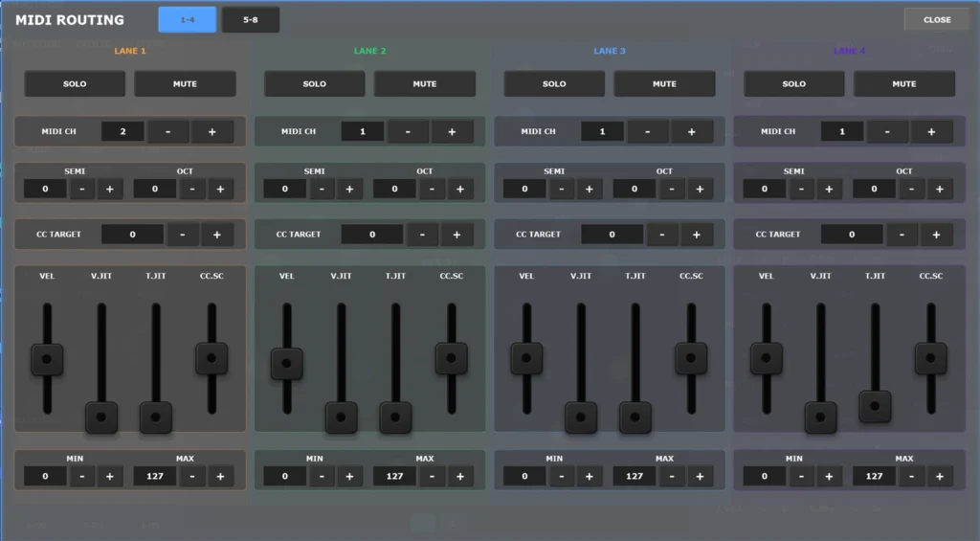Decrease Lane 1 MAX value with minus
This screenshot has height=541, width=980.
(x=191, y=477)
